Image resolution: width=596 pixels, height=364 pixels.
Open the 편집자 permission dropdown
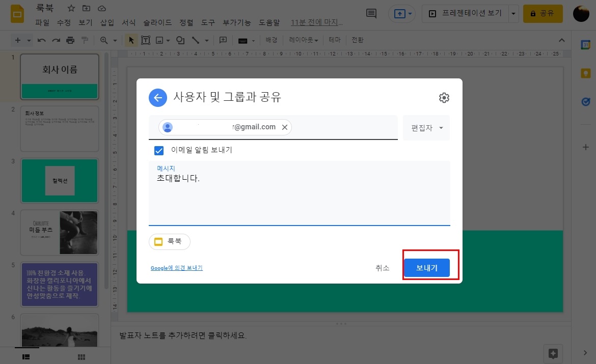(426, 127)
